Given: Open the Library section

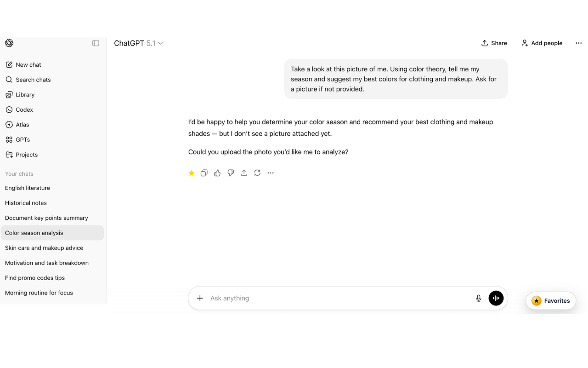Looking at the screenshot, I should tap(25, 94).
